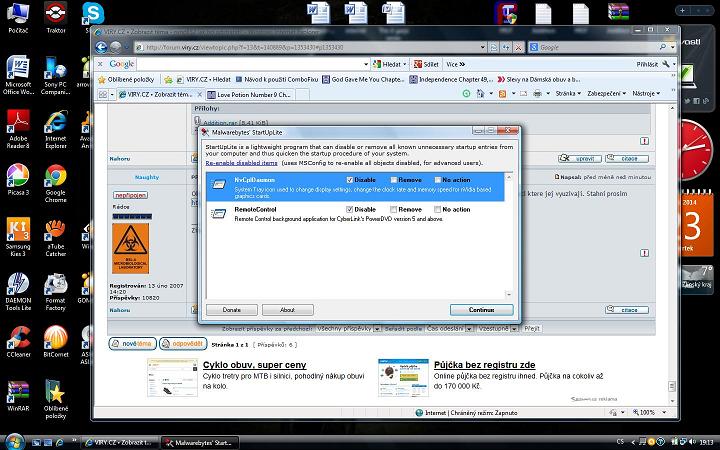The image size is (720, 450).
Task: Check Remove option for RemoteControl
Action: point(392,209)
